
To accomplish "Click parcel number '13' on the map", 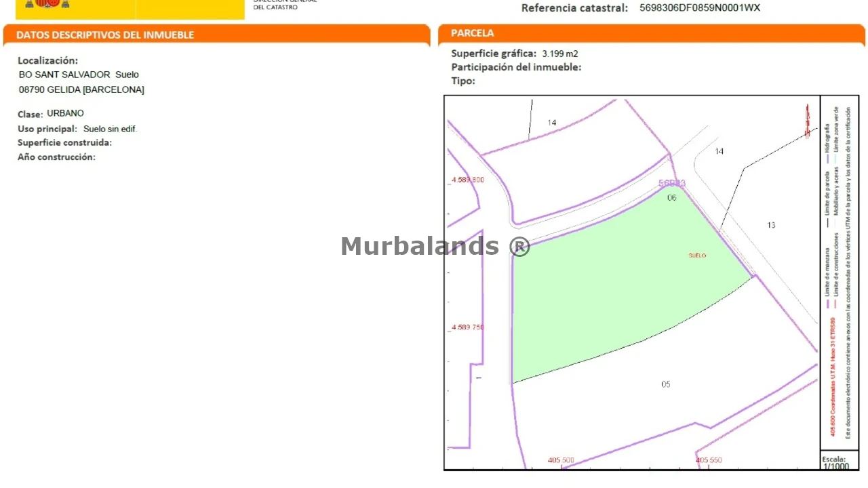I will [x=771, y=225].
